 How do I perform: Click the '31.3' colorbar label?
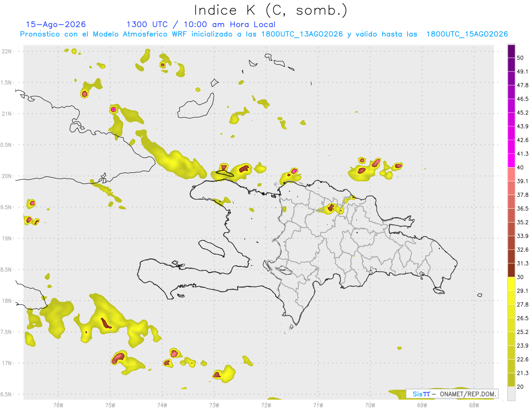pyautogui.click(x=523, y=263)
